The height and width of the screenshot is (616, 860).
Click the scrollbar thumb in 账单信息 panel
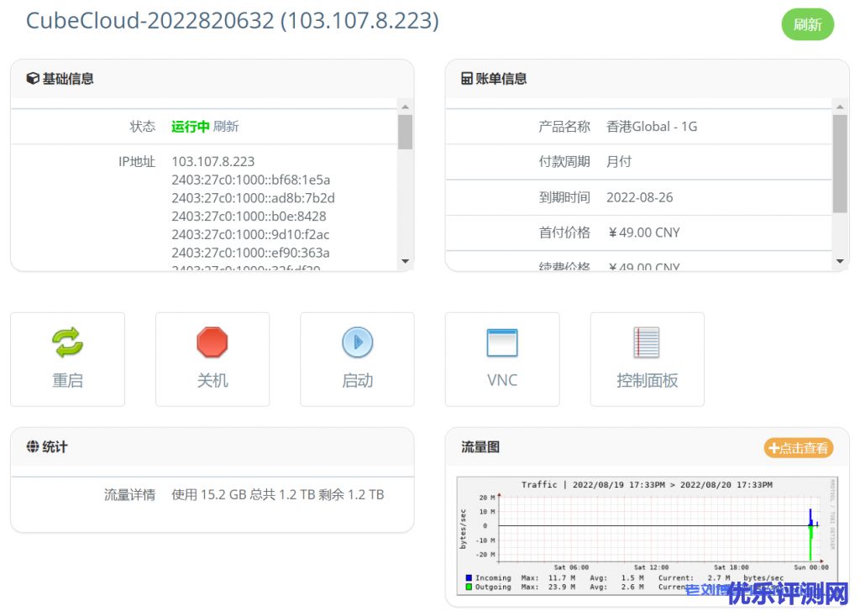[x=840, y=164]
